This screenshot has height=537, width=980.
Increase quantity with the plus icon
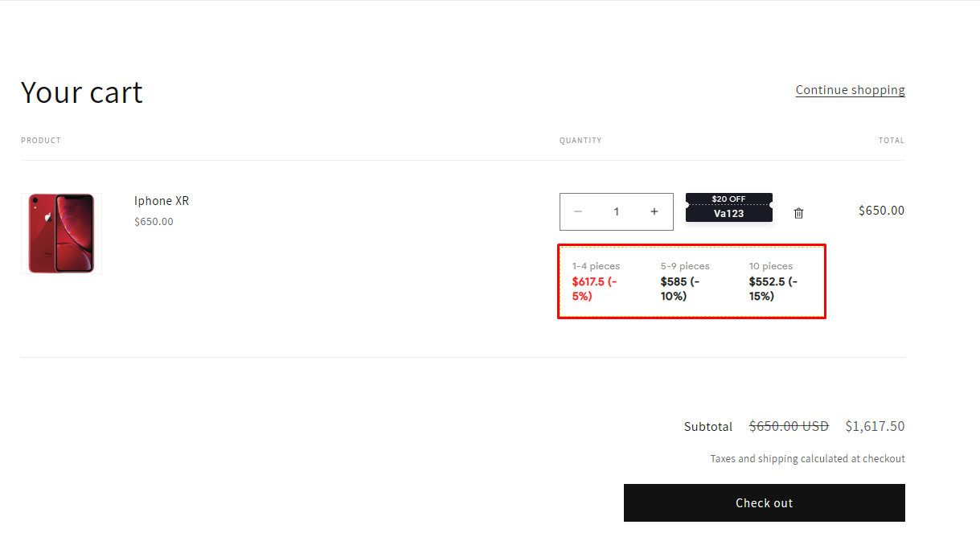pos(654,211)
